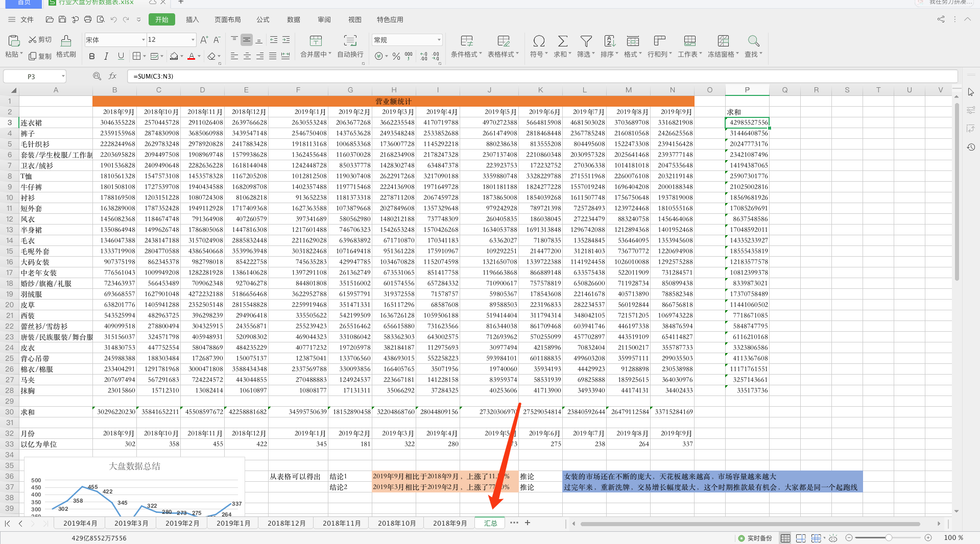Click the Symbol (符号) icon
This screenshot has height=544, width=980.
[x=539, y=41]
